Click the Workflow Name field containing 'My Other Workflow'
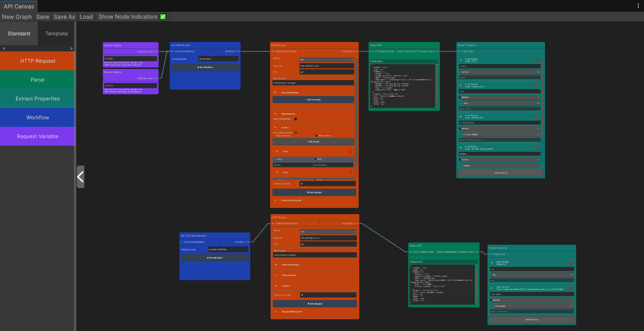Screen dimensions: 644x331 228,249
